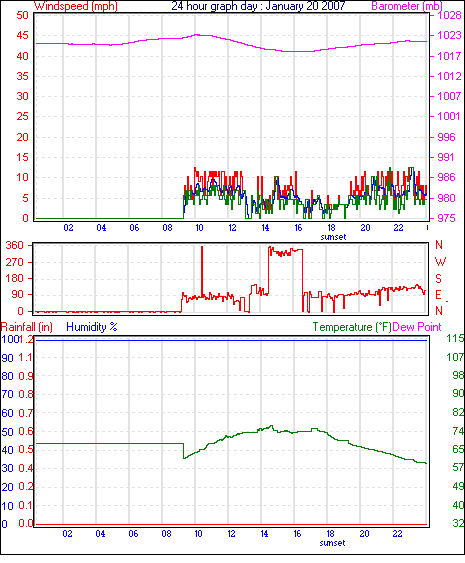
Task: Click the sunset marker under wind graph
Action: click(x=333, y=237)
